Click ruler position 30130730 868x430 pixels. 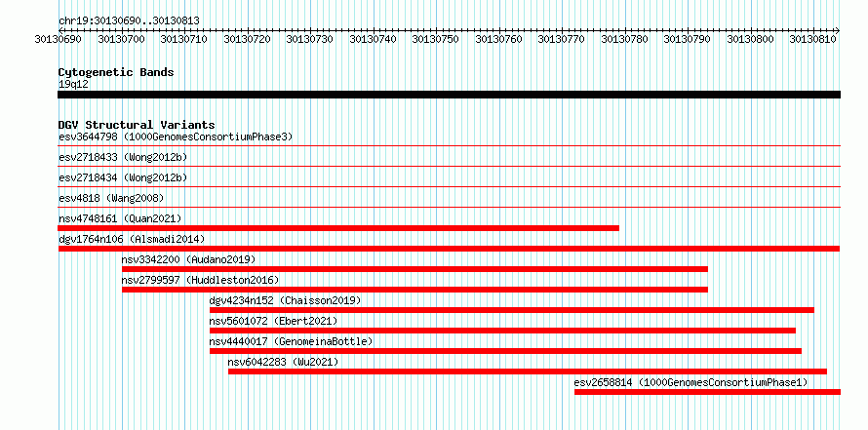tap(309, 39)
